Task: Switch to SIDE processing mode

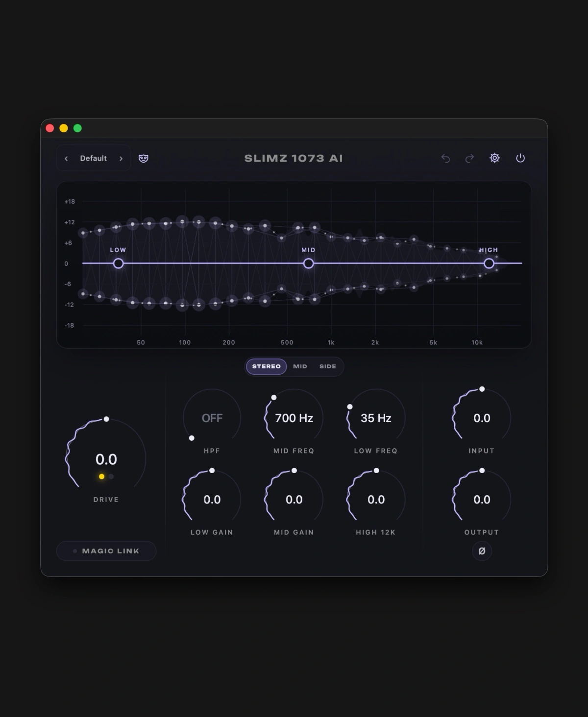Action: (x=328, y=366)
